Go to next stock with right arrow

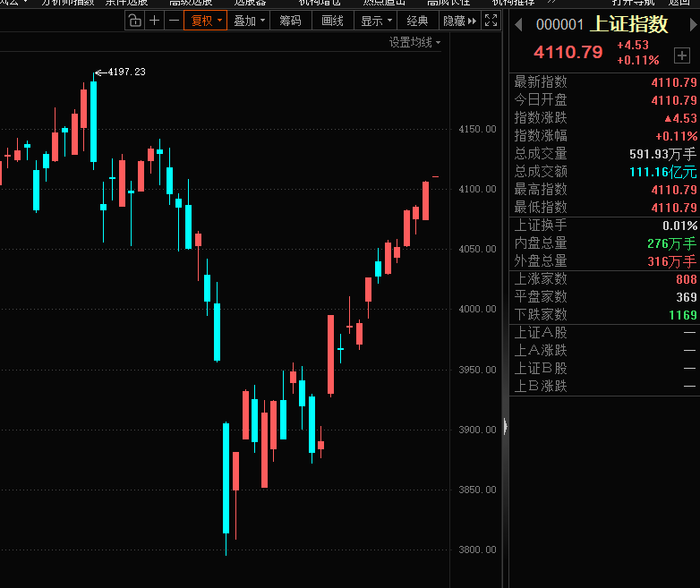(x=693, y=25)
